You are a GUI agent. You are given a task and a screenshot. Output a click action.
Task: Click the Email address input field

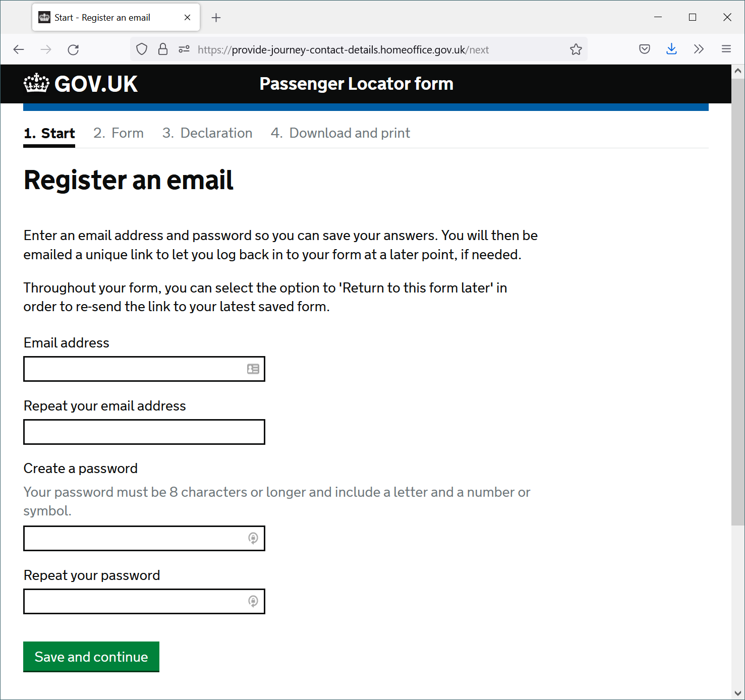(144, 369)
